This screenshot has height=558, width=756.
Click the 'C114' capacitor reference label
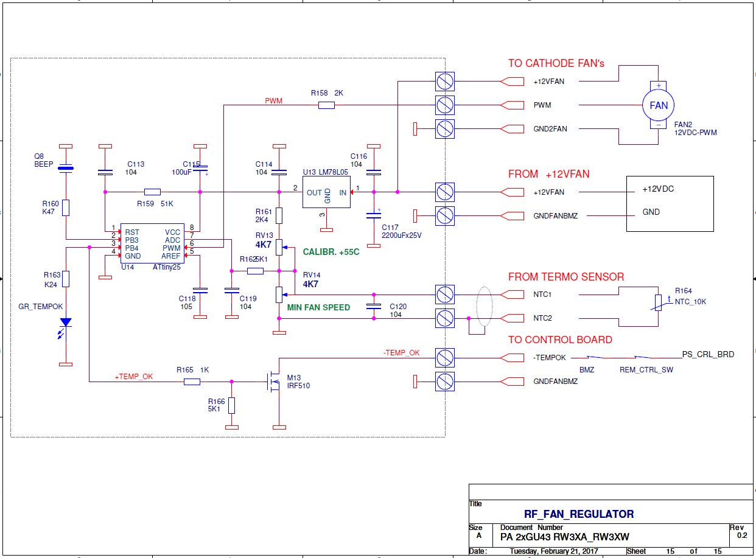point(264,164)
